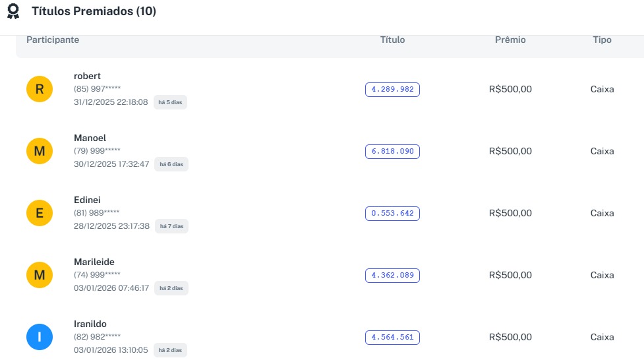Select title badge 0.553.642

tap(392, 214)
